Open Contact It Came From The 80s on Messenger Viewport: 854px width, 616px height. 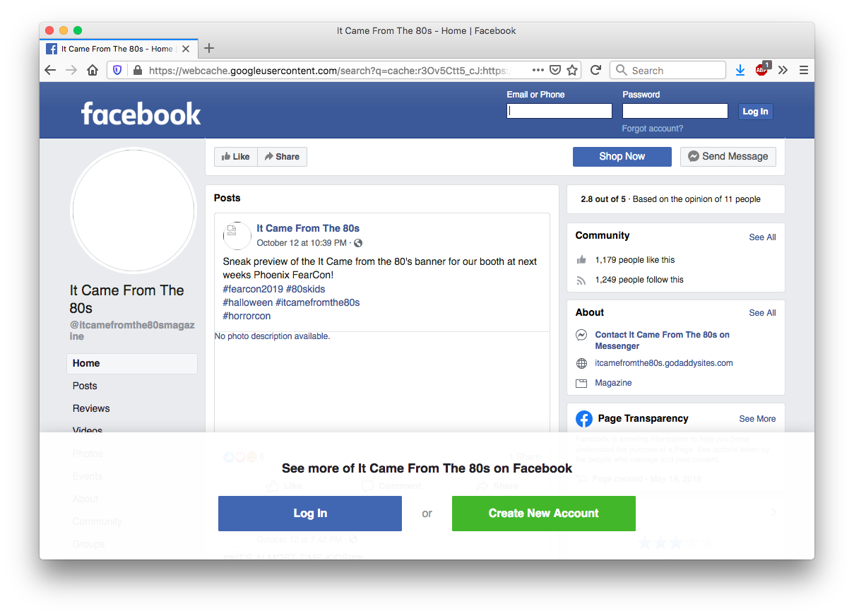[x=663, y=340]
